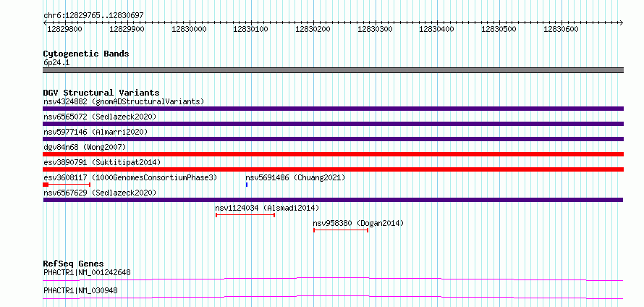Click the purple bar for nsv6567629
The image size is (644, 307).
pos(333,200)
